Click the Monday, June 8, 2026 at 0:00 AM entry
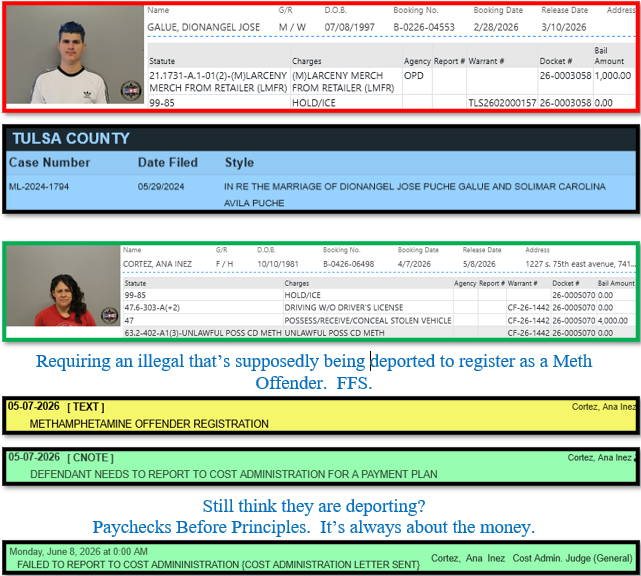Screen dimensions: 641x576 click(78, 552)
